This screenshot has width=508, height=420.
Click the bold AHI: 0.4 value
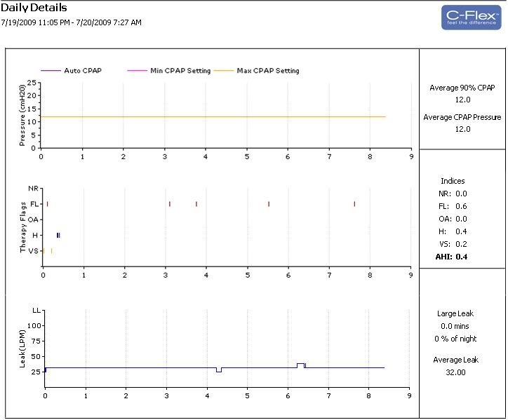click(451, 257)
